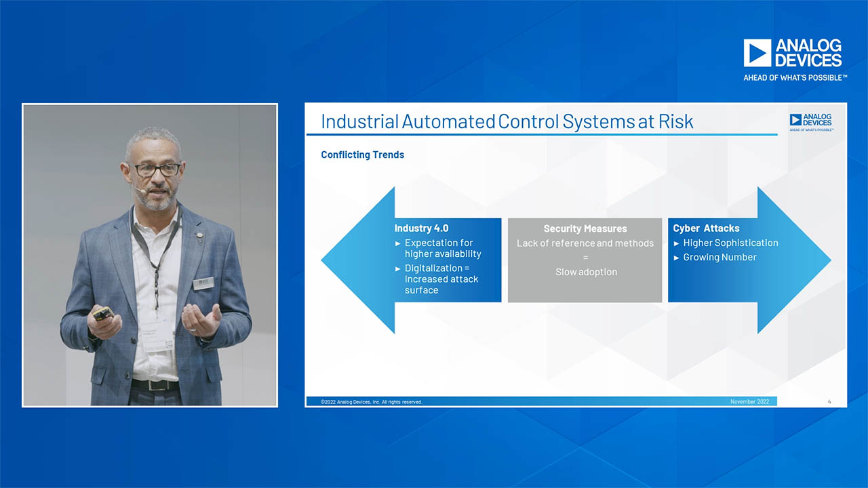Click the slide title about Control Systems
The height and width of the screenshot is (488, 868).
[x=507, y=122]
